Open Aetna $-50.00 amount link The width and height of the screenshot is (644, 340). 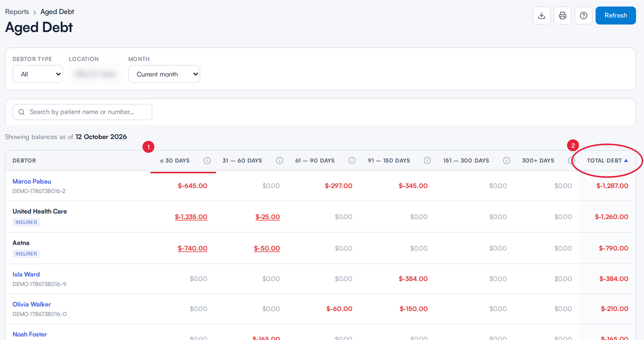click(x=267, y=248)
